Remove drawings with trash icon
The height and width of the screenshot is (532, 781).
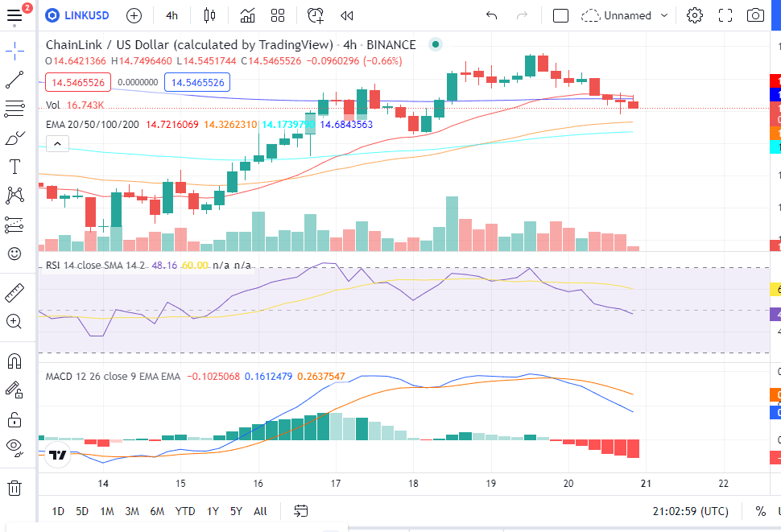tap(14, 488)
